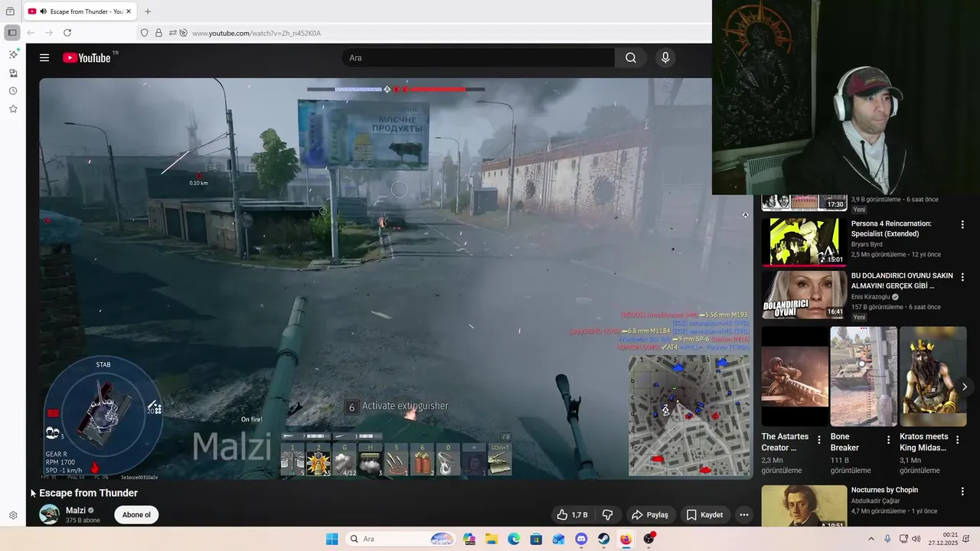Click the YouTube search magnifier button
The height and width of the screenshot is (551, 980).
point(630,57)
